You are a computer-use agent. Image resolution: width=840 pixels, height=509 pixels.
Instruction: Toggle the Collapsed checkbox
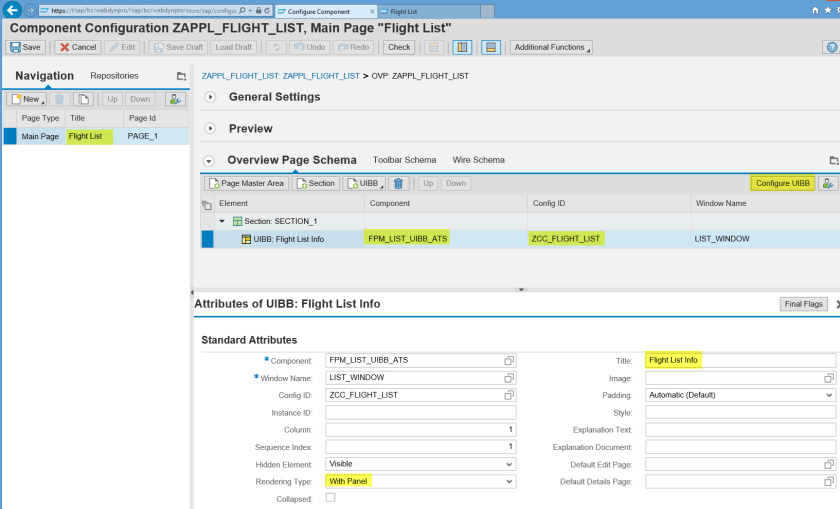pyautogui.click(x=331, y=497)
